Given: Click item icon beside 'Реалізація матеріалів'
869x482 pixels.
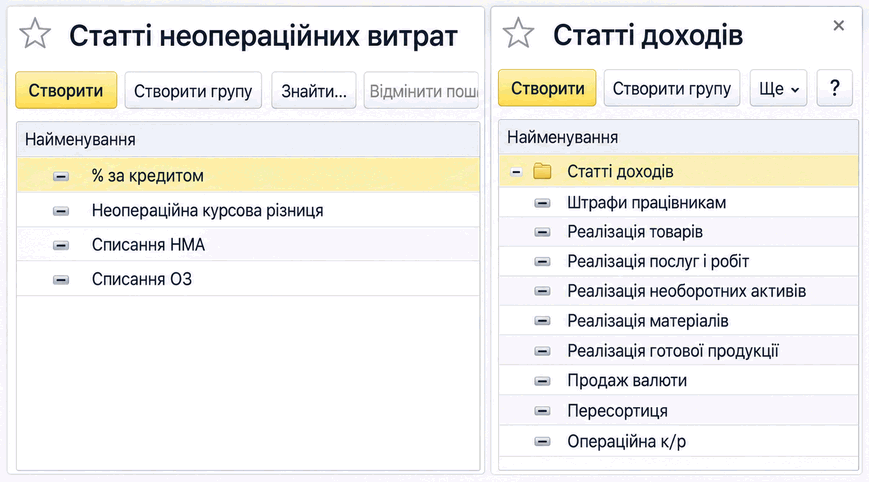Looking at the screenshot, I should [542, 321].
